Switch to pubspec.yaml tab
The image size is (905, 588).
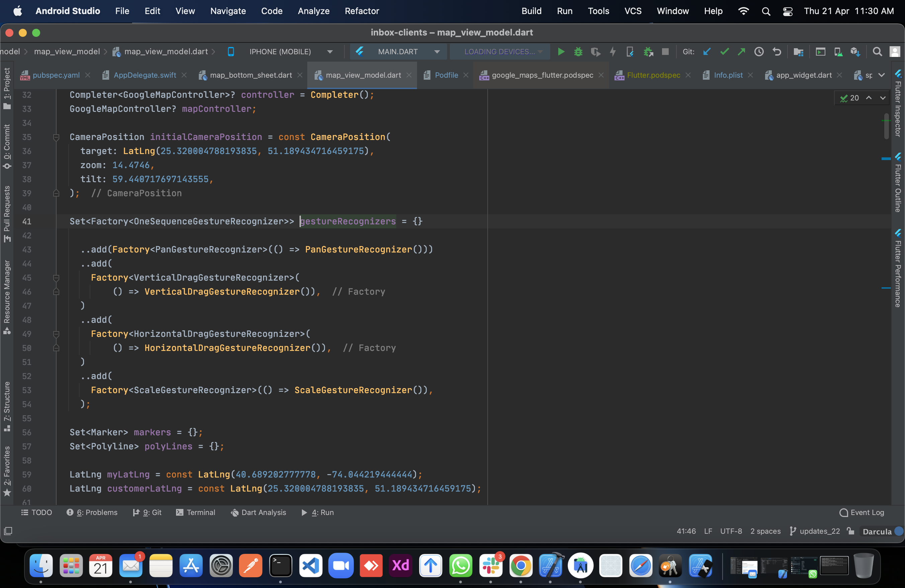coord(56,75)
